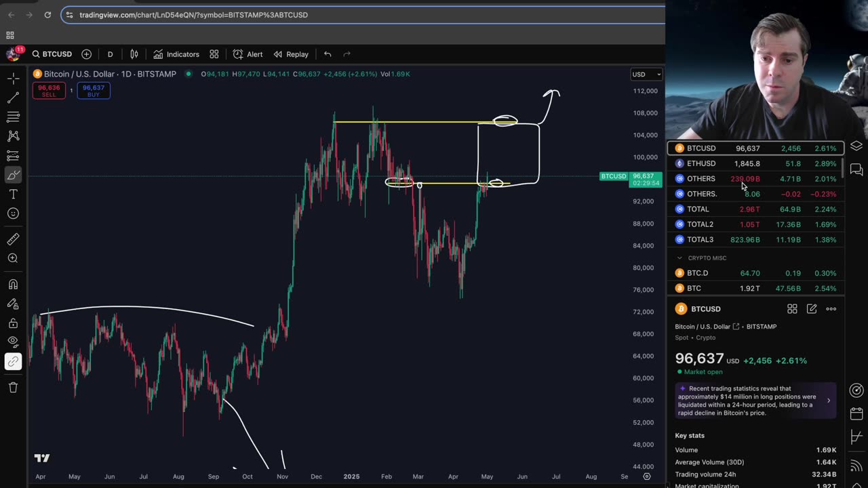This screenshot has height=488, width=868.
Task: Collapse the CRYPTO MISC watchlist section
Action: coord(679,258)
